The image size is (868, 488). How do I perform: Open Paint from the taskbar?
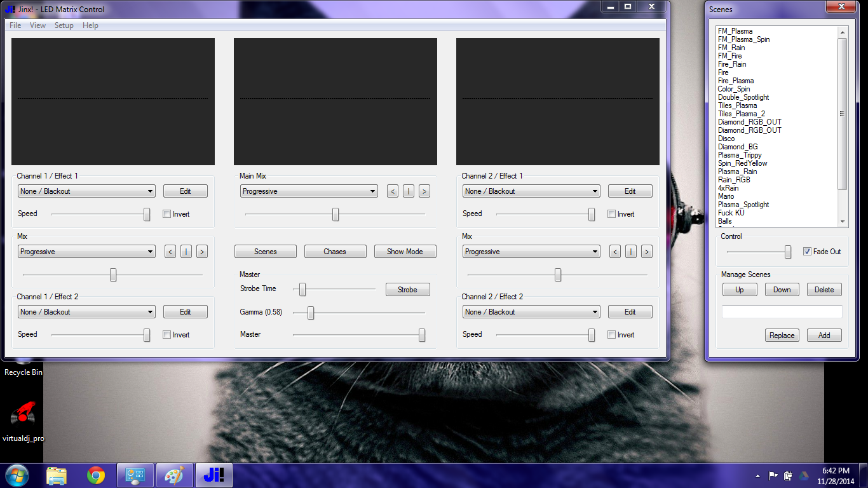[173, 475]
